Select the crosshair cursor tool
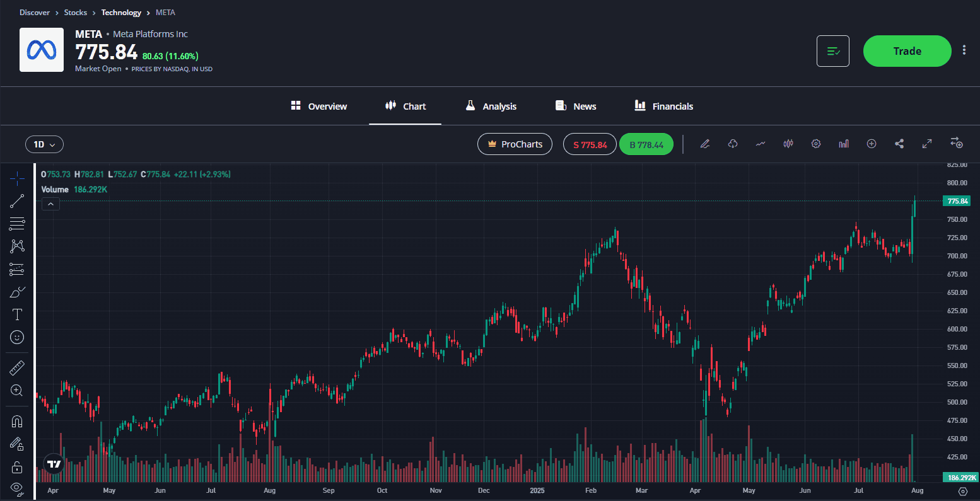 [x=17, y=178]
